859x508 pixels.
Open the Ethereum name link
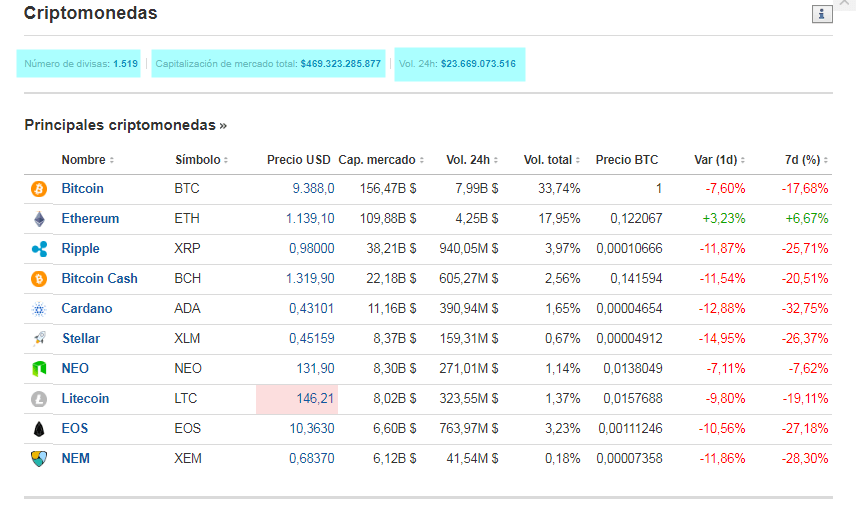(x=90, y=218)
